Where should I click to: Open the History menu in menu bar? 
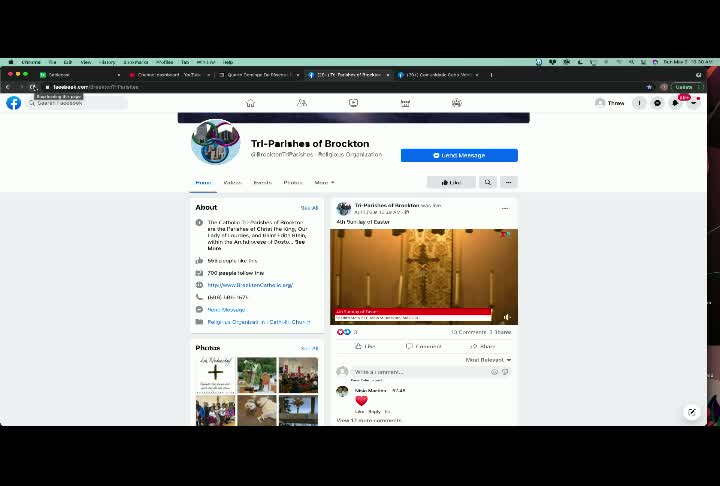(x=107, y=62)
